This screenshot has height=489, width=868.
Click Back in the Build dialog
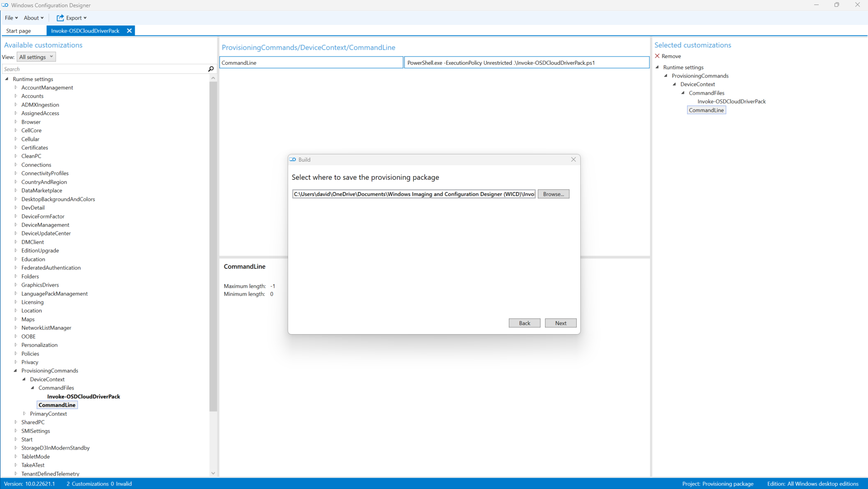(x=524, y=323)
